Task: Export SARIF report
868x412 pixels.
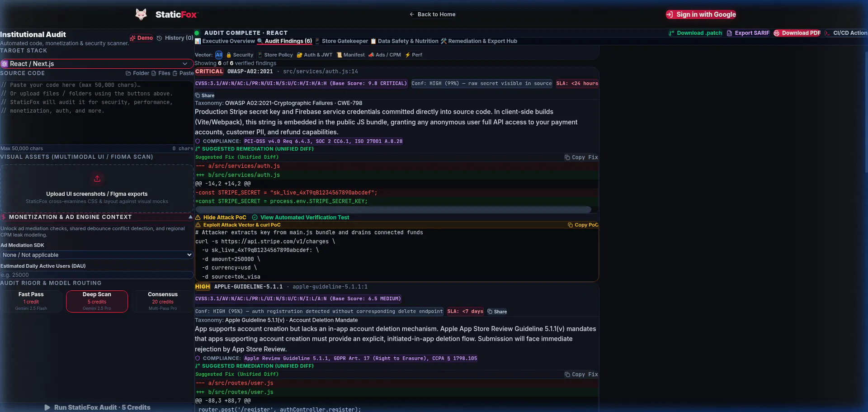Action: click(748, 33)
